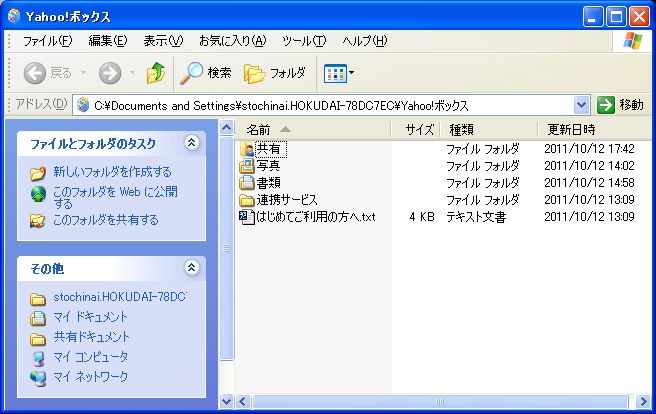Click the side panel vertical scrollbar thumb

tap(226, 248)
